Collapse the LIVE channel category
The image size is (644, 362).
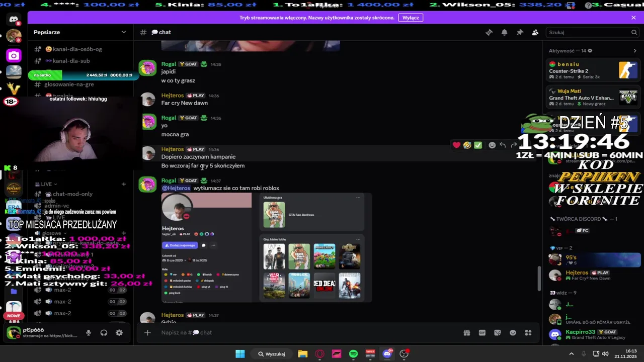pyautogui.click(x=46, y=184)
